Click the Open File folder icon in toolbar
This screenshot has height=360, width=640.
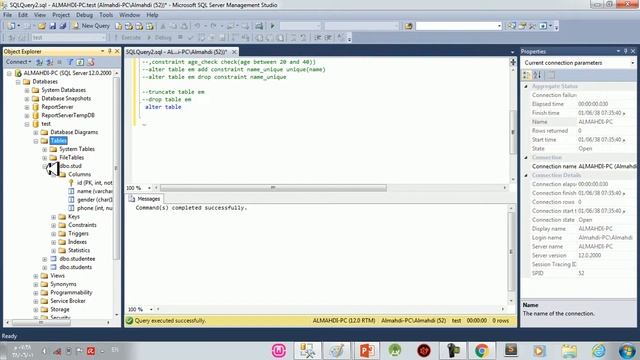coord(42,26)
